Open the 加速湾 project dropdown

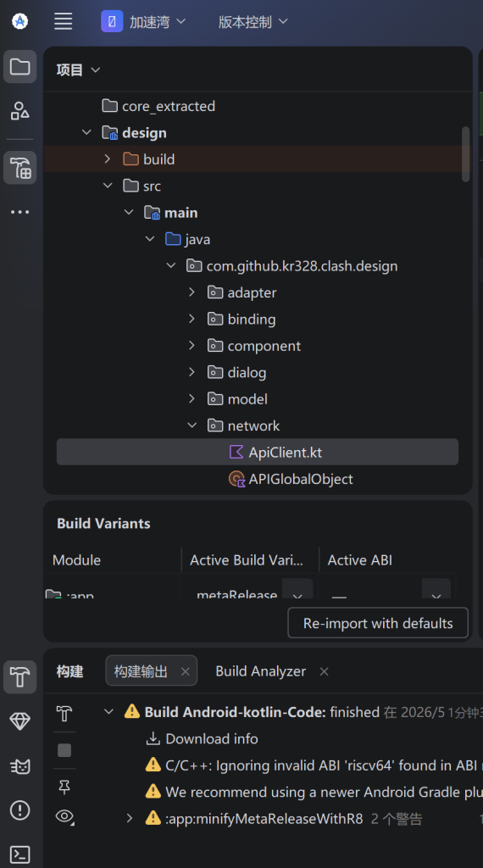click(144, 21)
